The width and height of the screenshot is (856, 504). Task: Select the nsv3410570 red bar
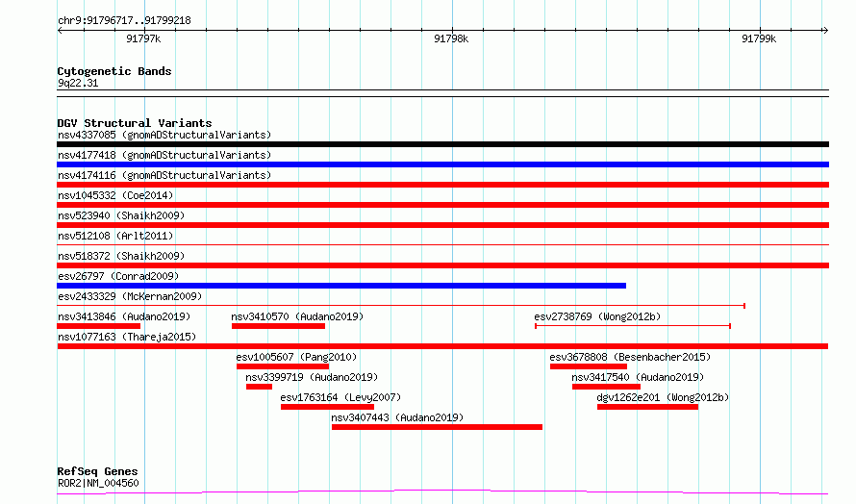point(278,326)
